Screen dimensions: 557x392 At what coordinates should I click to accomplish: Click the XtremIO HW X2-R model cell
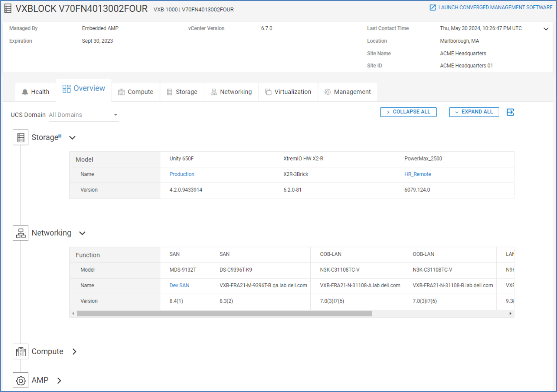(303, 158)
